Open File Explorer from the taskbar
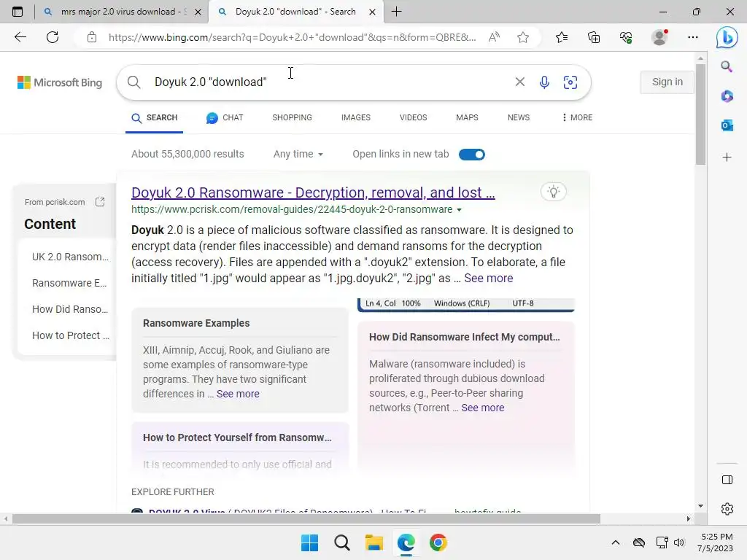The width and height of the screenshot is (747, 560). tap(374, 542)
